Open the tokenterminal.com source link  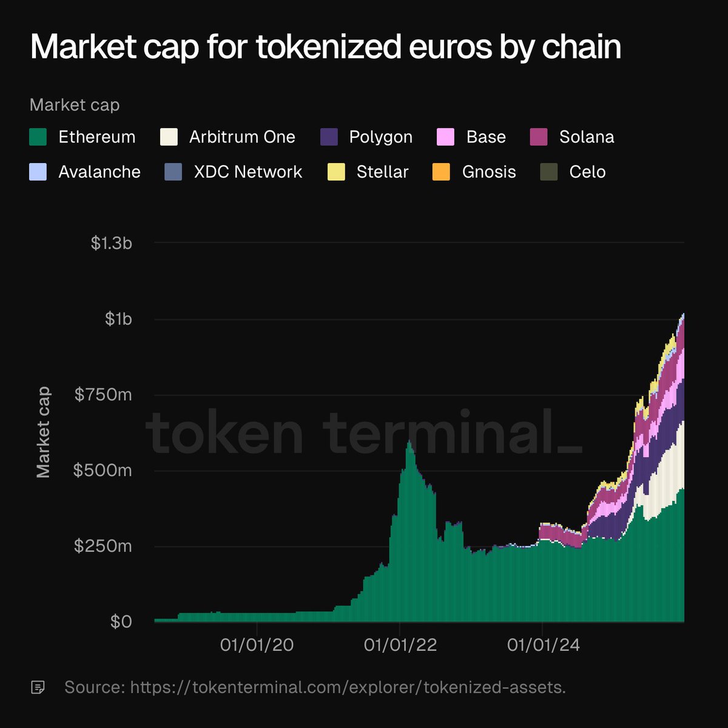pyautogui.click(x=348, y=687)
